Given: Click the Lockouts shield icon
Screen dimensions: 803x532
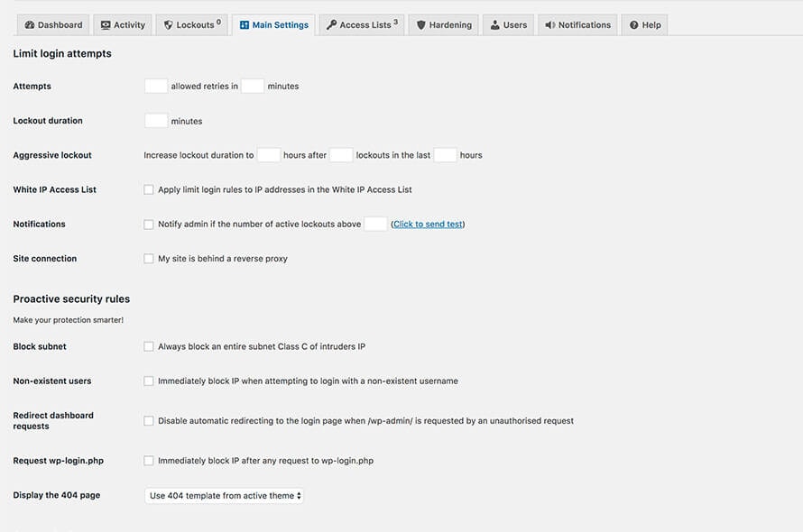Looking at the screenshot, I should click(x=168, y=25).
